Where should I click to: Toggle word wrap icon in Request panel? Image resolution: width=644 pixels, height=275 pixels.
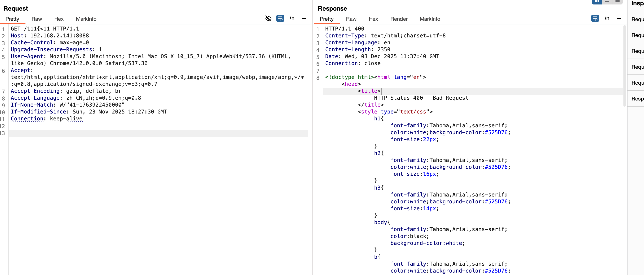[280, 19]
